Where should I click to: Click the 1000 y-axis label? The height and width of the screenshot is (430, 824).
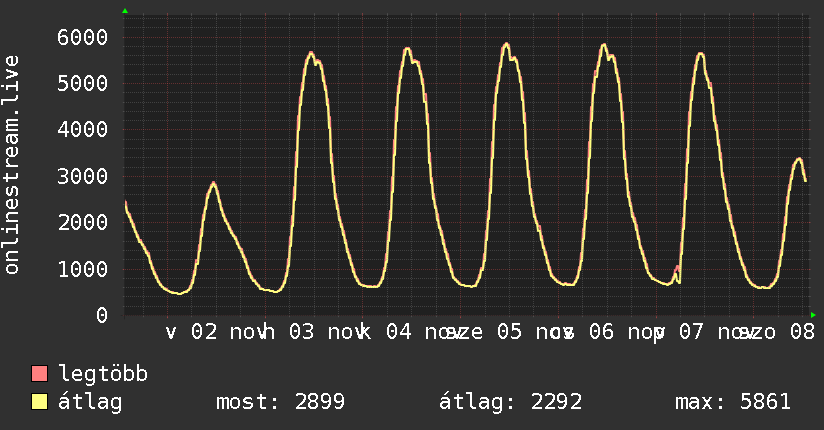pos(83,269)
